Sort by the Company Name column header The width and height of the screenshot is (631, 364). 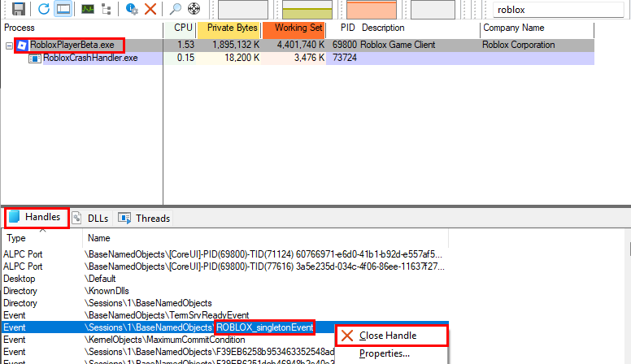tap(537, 28)
